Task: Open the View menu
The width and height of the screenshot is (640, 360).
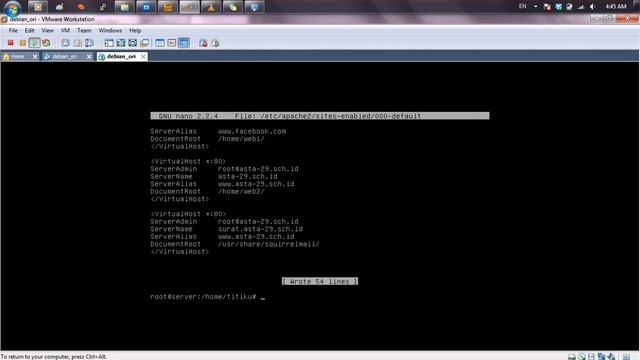Action: click(x=47, y=31)
